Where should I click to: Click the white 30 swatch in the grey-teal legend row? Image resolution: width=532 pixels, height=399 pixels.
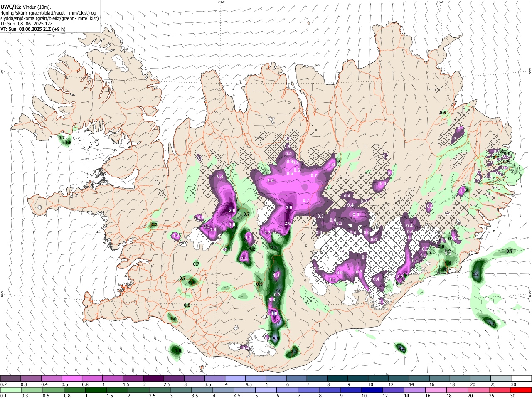pos(520,378)
